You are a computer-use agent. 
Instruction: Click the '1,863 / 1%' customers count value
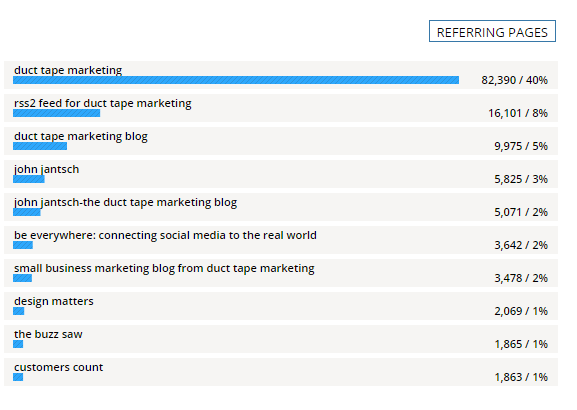tap(521, 377)
